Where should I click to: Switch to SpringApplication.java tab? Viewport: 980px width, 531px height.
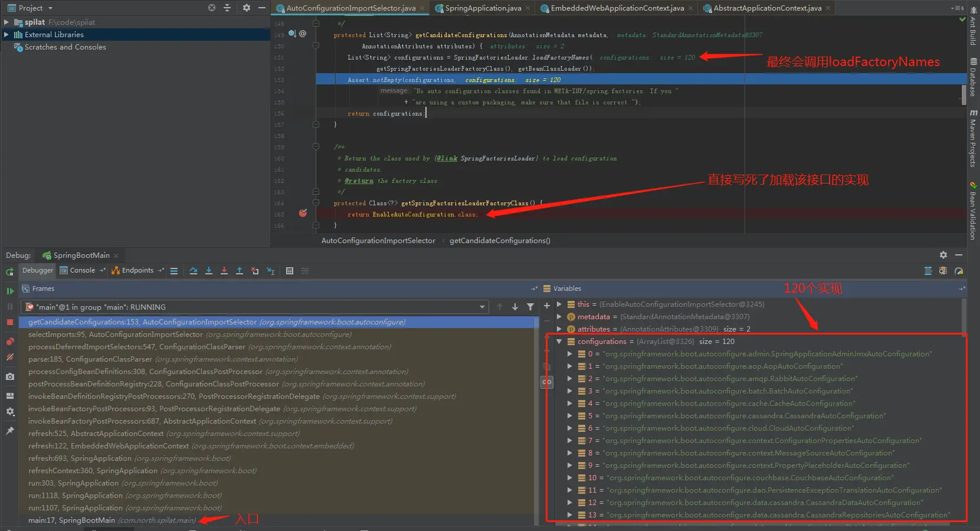point(483,8)
